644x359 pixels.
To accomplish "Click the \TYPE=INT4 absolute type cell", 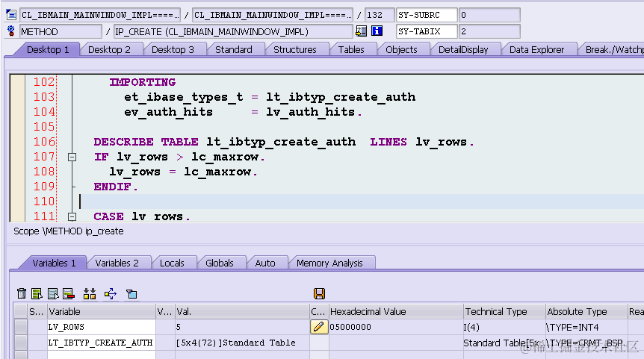I will (x=586, y=327).
